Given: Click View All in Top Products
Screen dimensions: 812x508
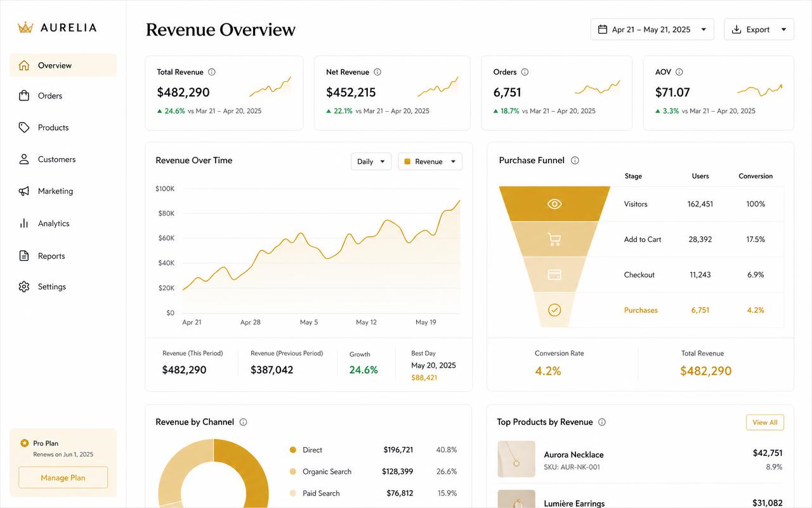Looking at the screenshot, I should click(765, 422).
